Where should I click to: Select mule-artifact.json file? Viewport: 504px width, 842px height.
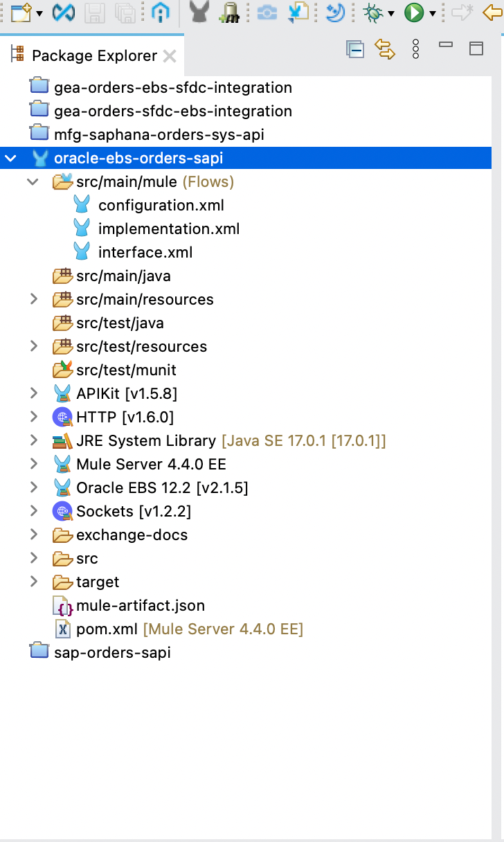(141, 606)
